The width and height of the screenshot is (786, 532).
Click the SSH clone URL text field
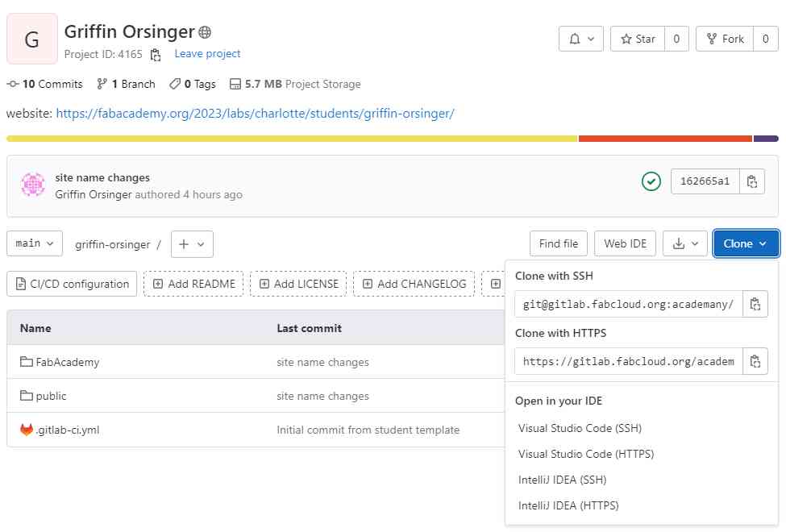(x=628, y=304)
